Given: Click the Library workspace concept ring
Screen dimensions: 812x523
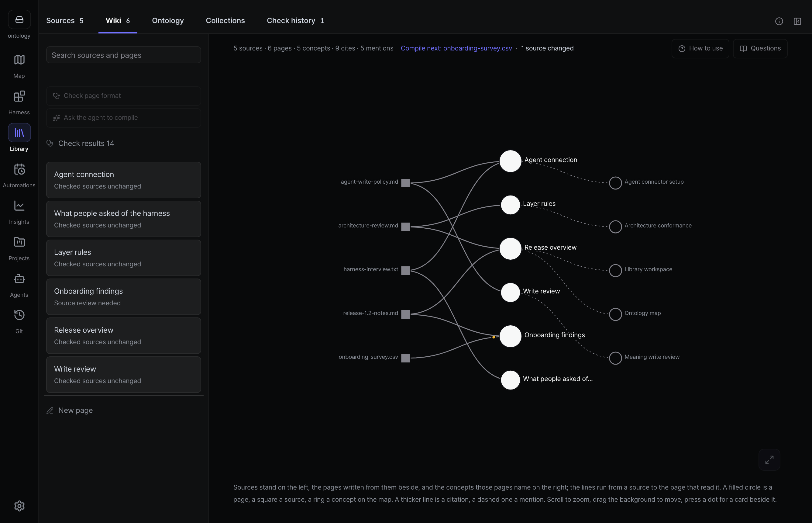Looking at the screenshot, I should 615,271.
